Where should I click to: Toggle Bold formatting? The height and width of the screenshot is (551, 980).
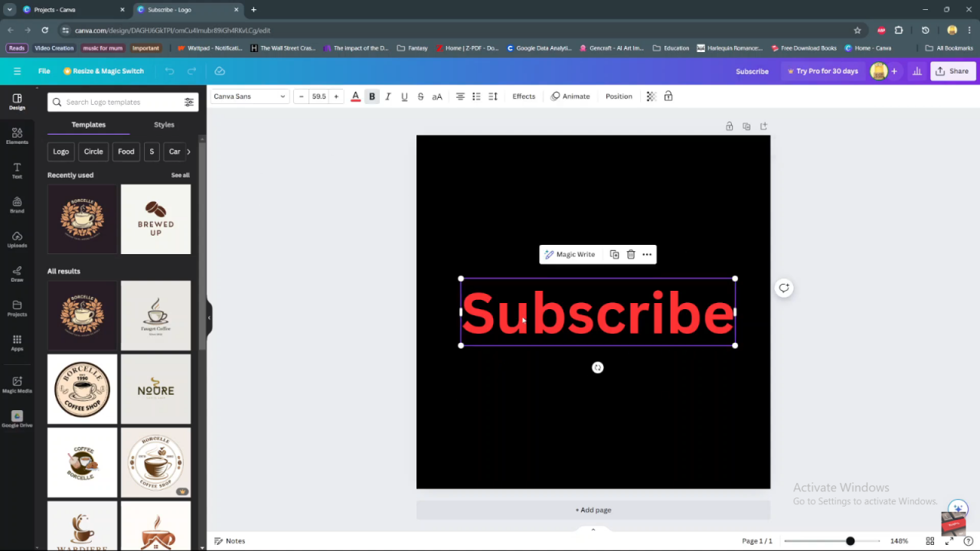pos(372,96)
